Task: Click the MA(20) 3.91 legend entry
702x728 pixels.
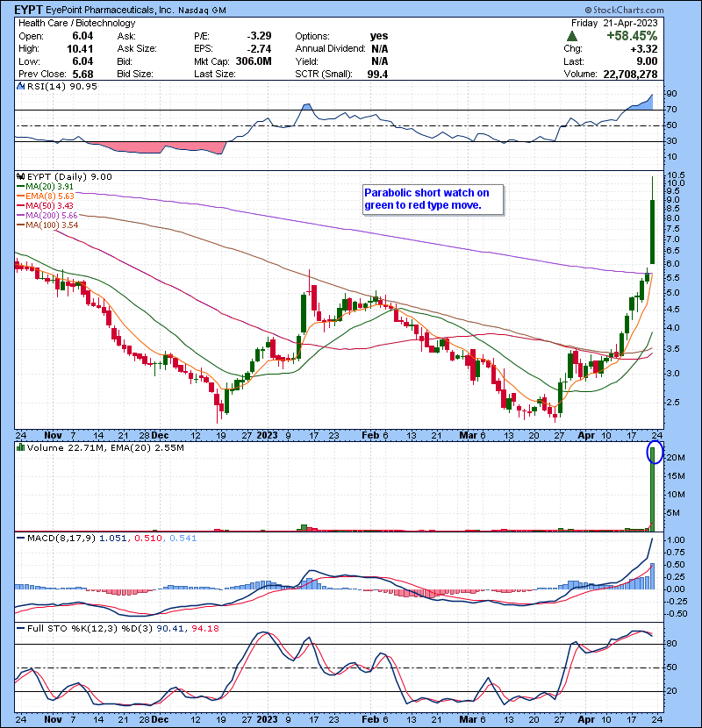Action: click(45, 186)
